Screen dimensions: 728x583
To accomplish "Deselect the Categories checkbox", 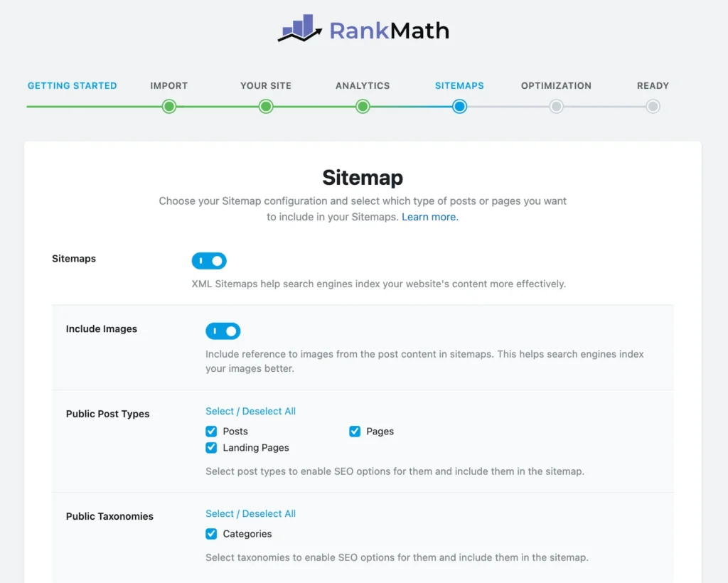I will coord(211,533).
